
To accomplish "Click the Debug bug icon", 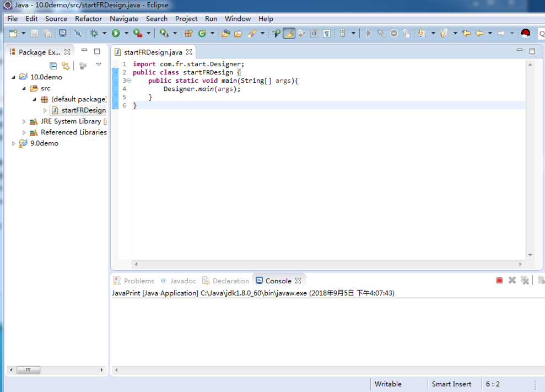I will pyautogui.click(x=94, y=34).
